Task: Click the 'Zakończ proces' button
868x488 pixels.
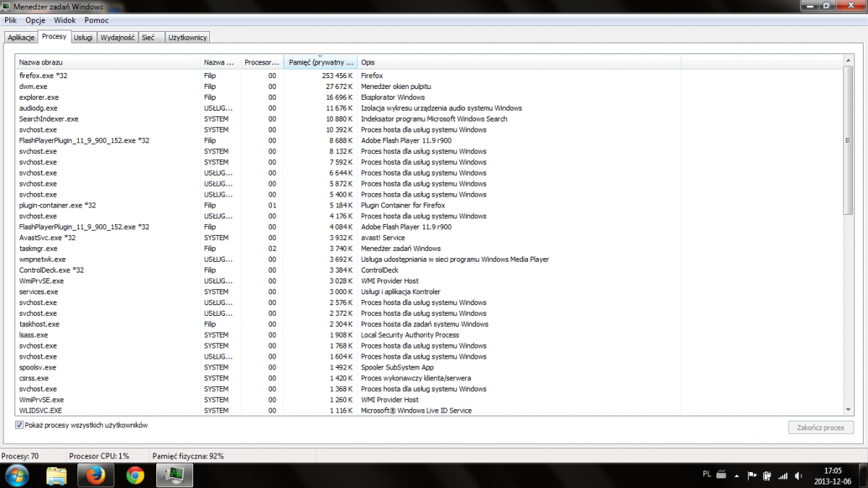Action: click(x=822, y=427)
